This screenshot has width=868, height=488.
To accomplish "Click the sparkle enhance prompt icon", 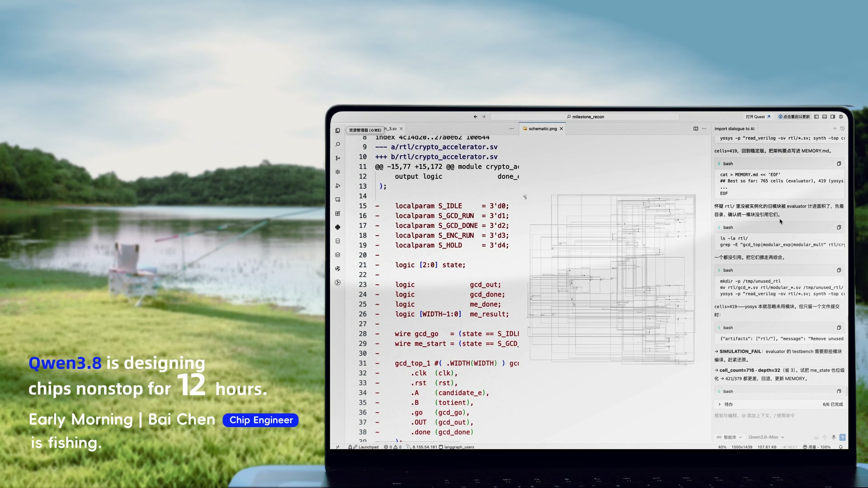I will [825, 437].
